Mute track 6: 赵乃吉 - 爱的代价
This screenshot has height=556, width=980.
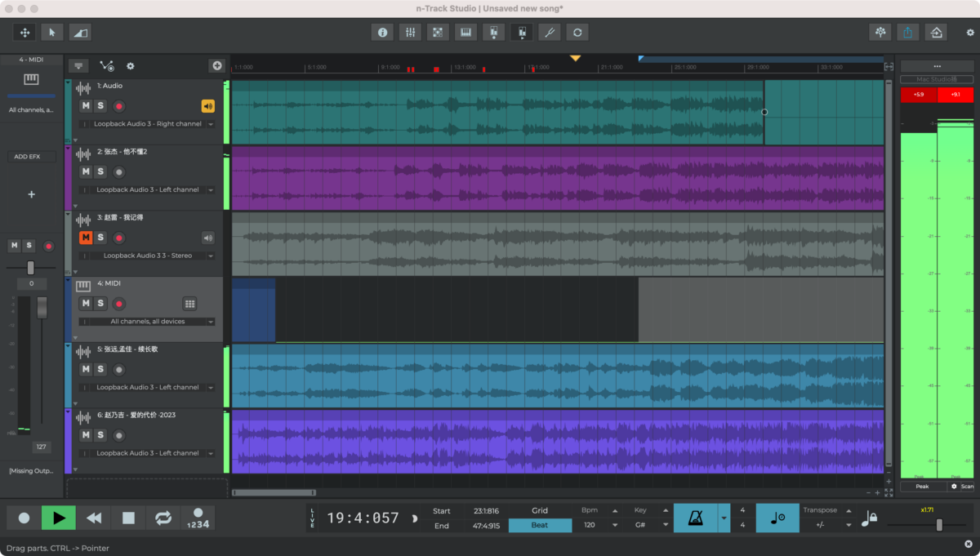point(86,435)
